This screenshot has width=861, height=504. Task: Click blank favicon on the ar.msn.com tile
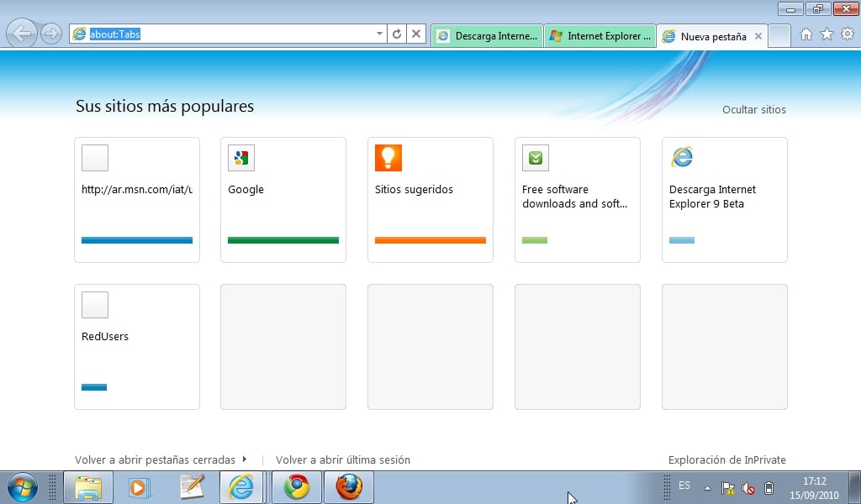click(x=95, y=158)
